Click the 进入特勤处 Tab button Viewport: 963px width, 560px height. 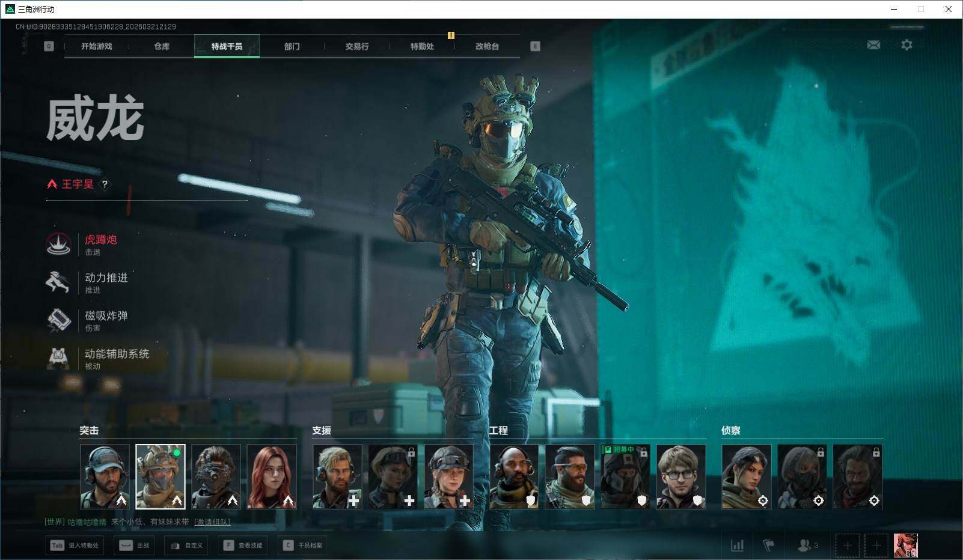pyautogui.click(x=75, y=546)
